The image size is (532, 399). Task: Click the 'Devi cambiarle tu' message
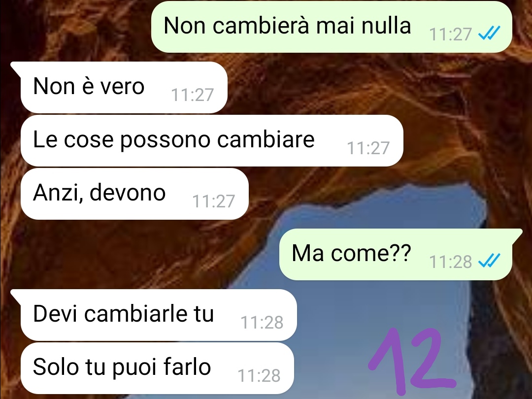click(x=159, y=315)
